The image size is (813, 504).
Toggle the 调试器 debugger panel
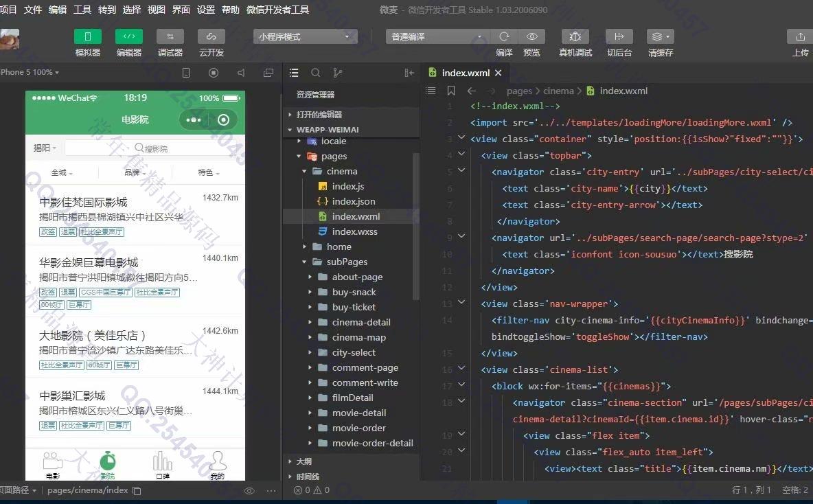point(170,36)
